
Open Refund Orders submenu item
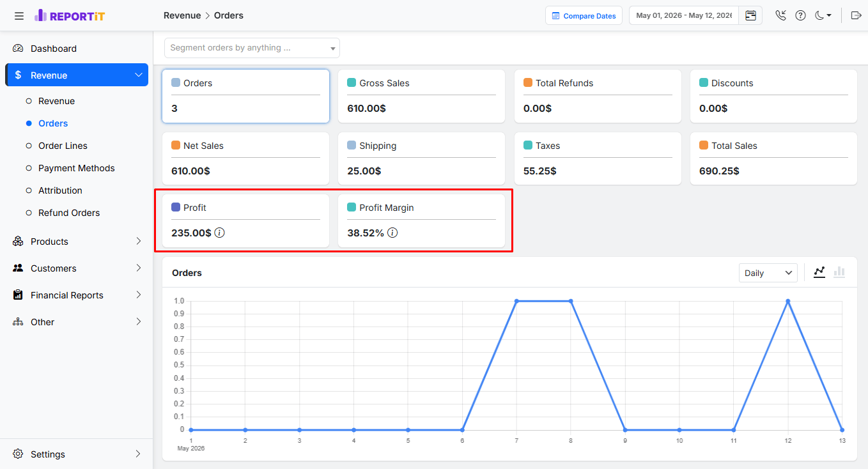click(69, 213)
